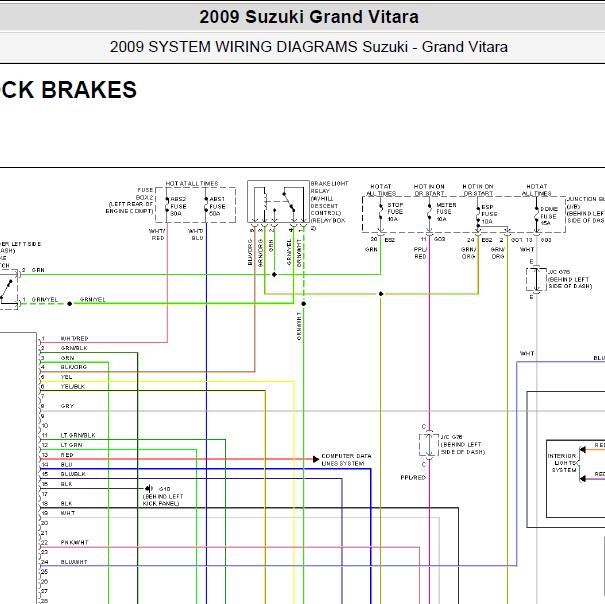This screenshot has height=604, width=605.
Task: Click 'BLU/WHT' label at connector pin 24
Action: click(x=74, y=562)
